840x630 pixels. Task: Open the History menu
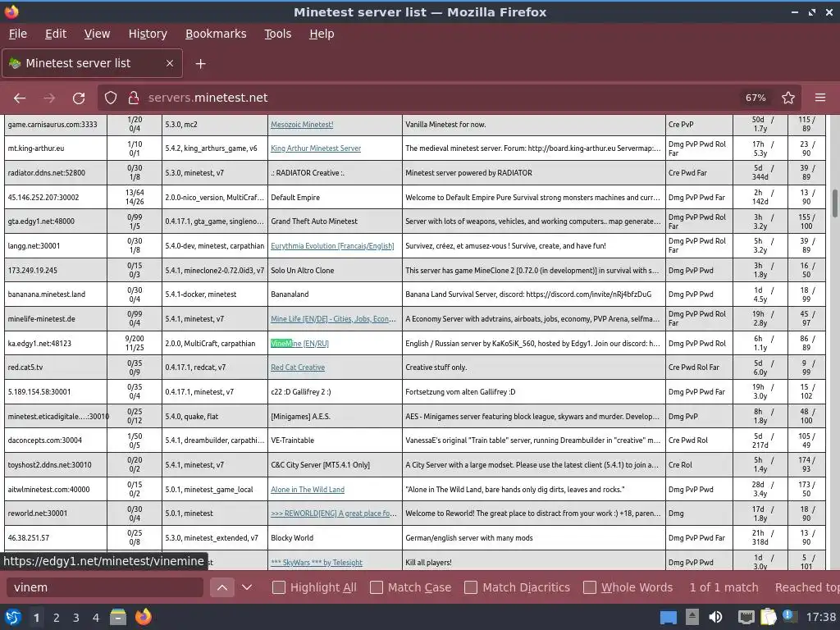pyautogui.click(x=148, y=34)
